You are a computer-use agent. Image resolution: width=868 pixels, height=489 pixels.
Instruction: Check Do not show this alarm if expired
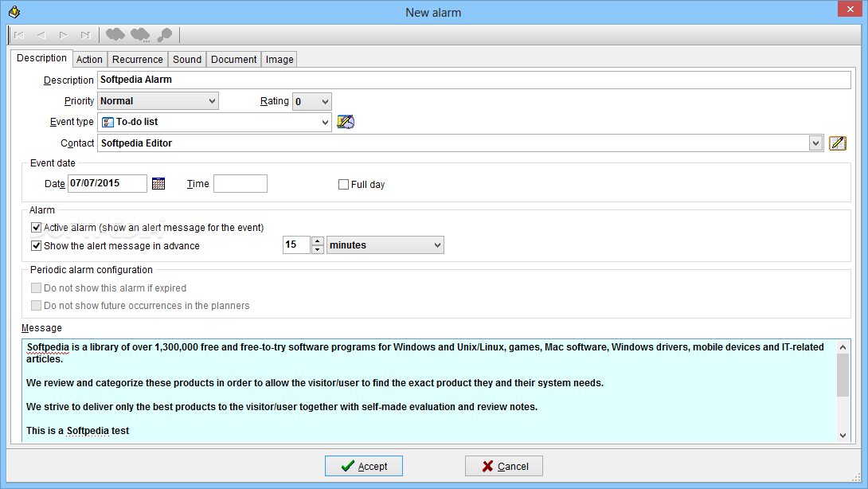pyautogui.click(x=36, y=288)
